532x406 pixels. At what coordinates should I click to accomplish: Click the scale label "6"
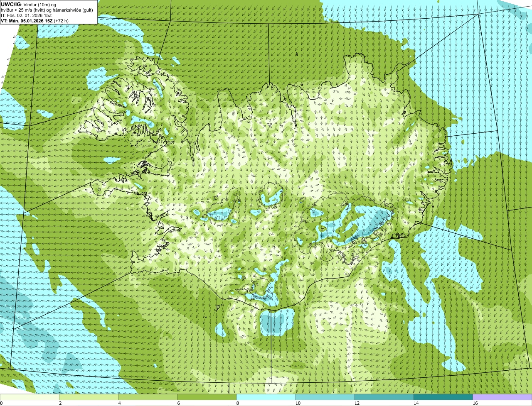click(179, 403)
